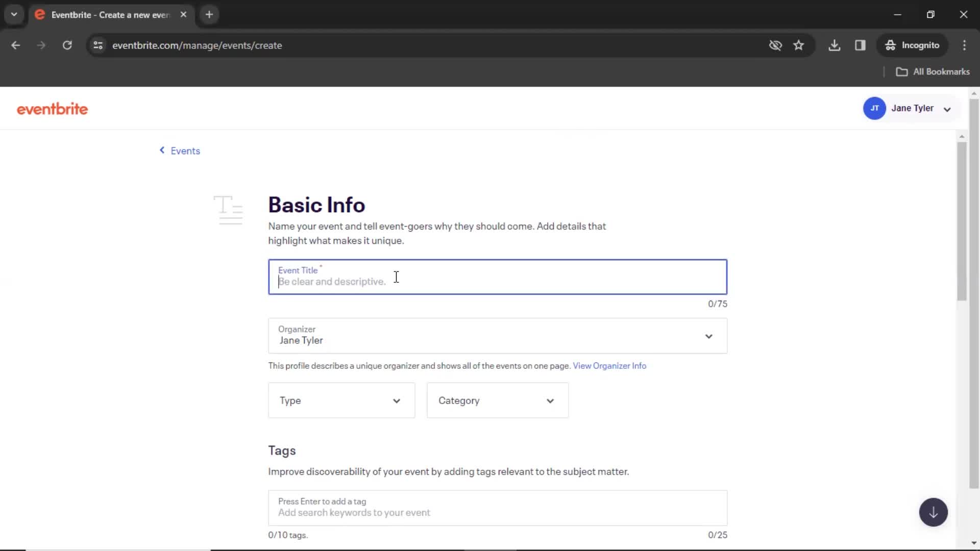Focus the Event Title input field
Viewport: 980px width, 551px height.
click(498, 277)
